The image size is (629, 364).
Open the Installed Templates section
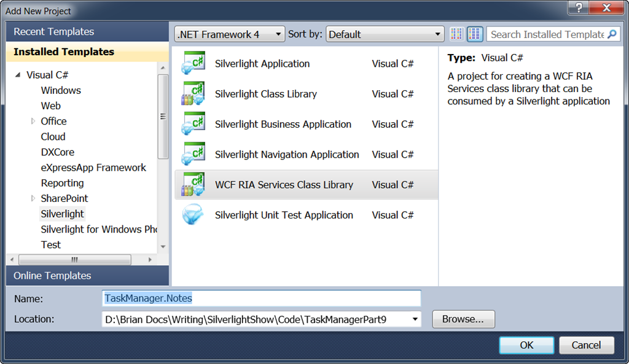click(x=87, y=52)
